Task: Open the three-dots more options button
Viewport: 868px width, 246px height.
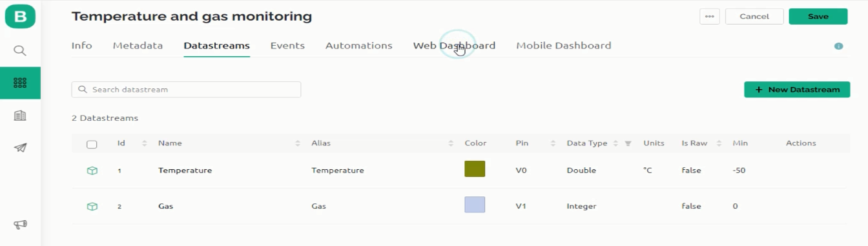Action: click(710, 16)
